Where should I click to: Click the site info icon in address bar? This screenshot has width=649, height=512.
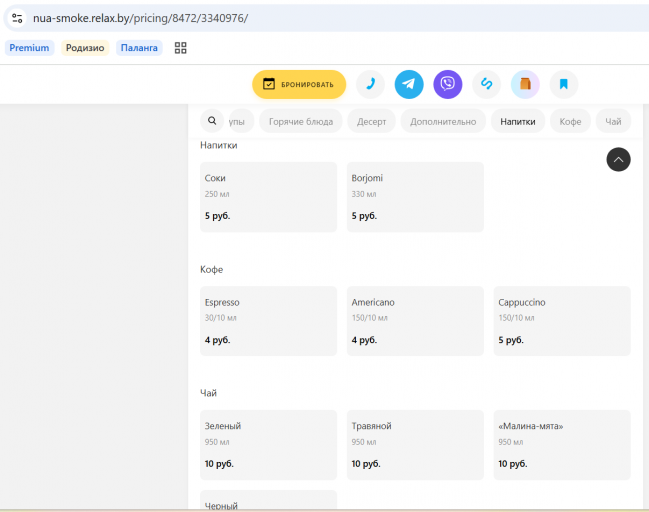pyautogui.click(x=17, y=18)
